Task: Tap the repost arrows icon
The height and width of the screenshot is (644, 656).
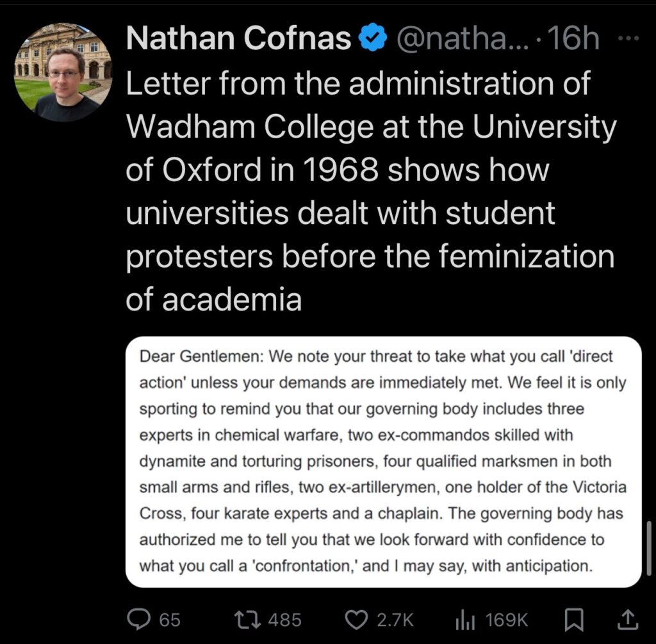Action: pyautogui.click(x=244, y=619)
